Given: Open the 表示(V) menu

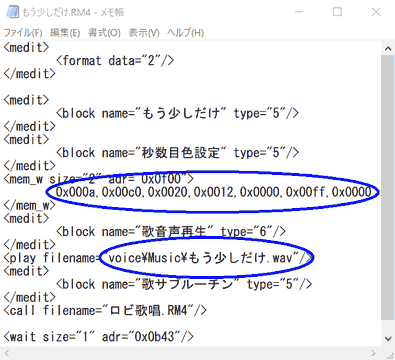Looking at the screenshot, I should coord(144,33).
